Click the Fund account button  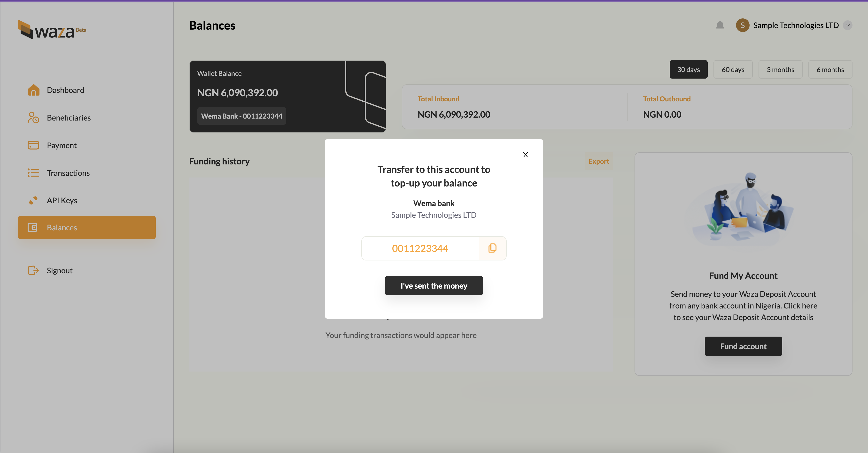(743, 346)
